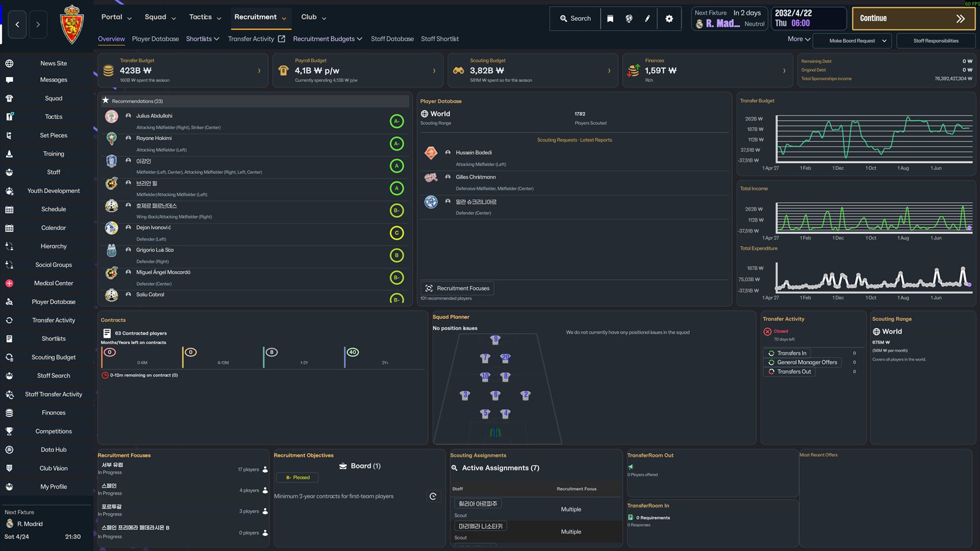The image size is (980, 551).
Task: Open the Transfer Activity external window icon
Action: click(281, 39)
